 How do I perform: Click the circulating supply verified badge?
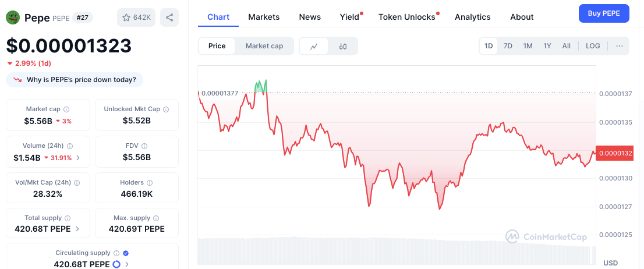pyautogui.click(x=126, y=253)
